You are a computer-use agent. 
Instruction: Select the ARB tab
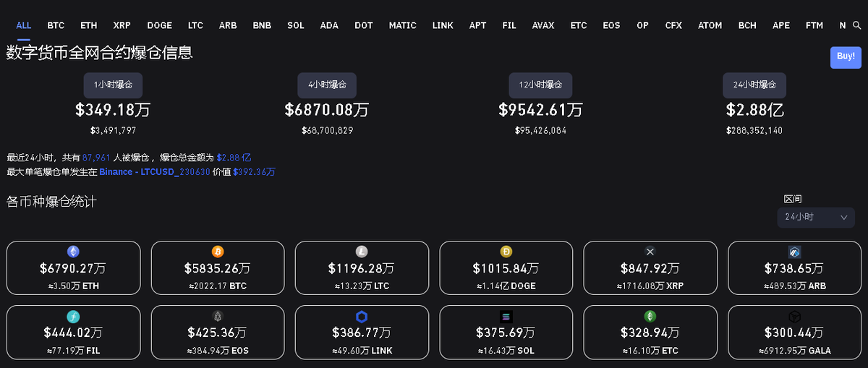point(228,25)
